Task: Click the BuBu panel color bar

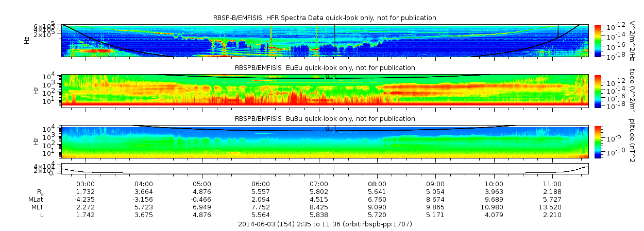Action: 598,141
